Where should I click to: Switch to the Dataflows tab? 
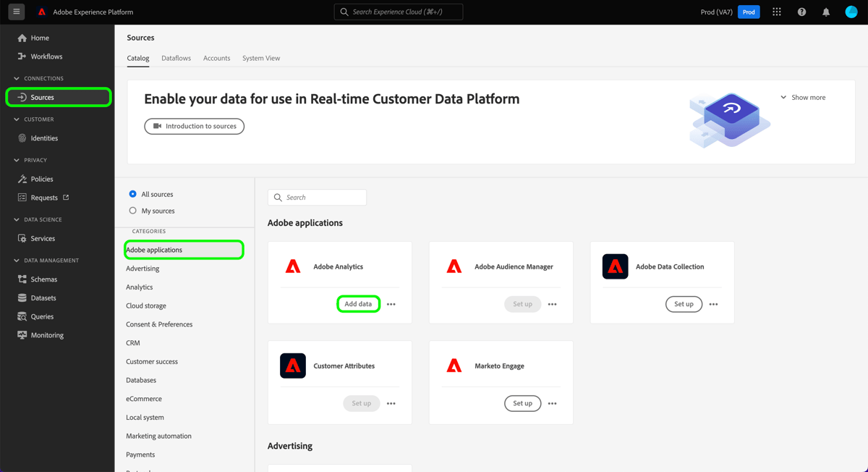click(176, 58)
